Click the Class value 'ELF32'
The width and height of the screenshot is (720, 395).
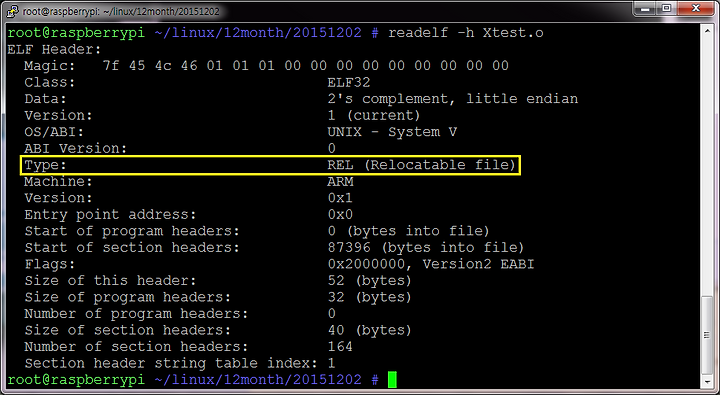349,82
